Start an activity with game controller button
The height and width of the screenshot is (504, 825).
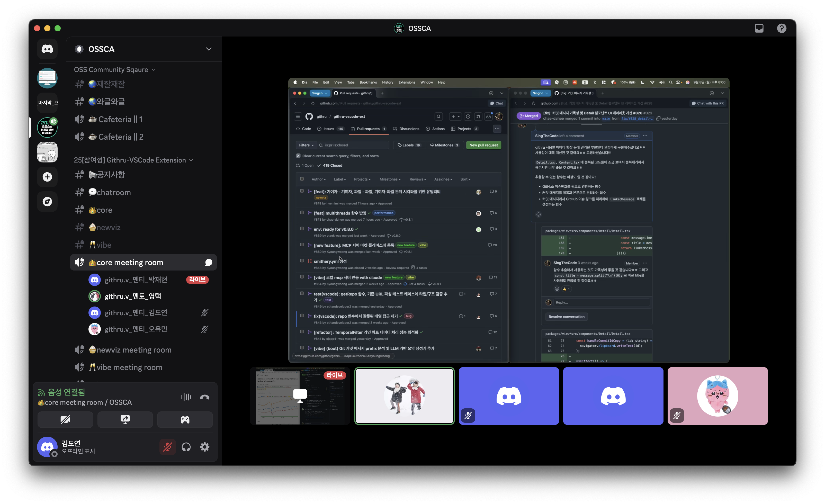[x=185, y=420]
